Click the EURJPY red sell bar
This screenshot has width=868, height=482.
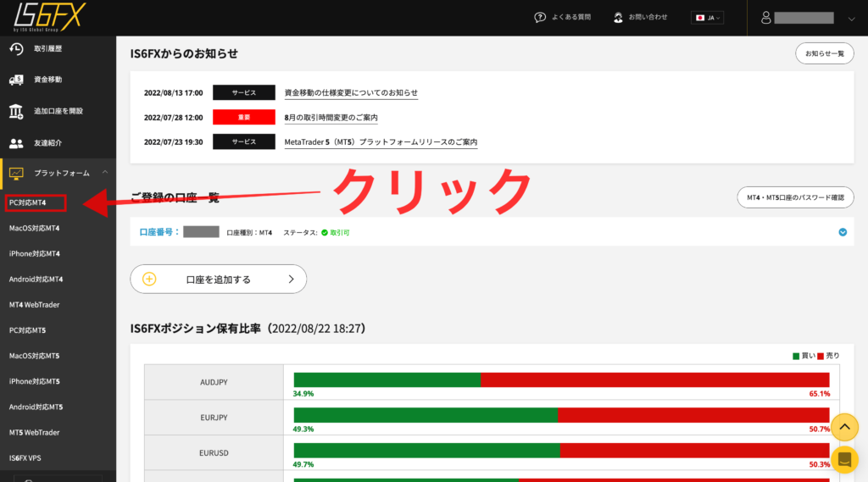[x=693, y=415]
